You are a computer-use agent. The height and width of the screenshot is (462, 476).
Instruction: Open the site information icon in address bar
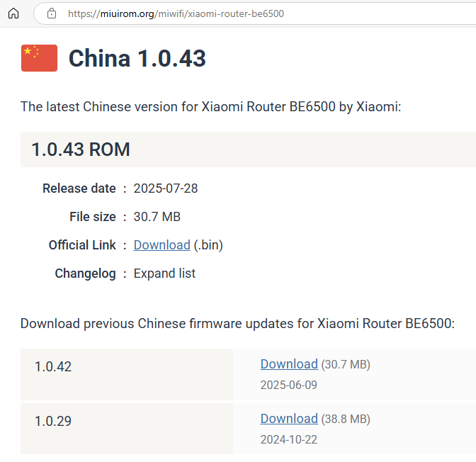click(51, 13)
